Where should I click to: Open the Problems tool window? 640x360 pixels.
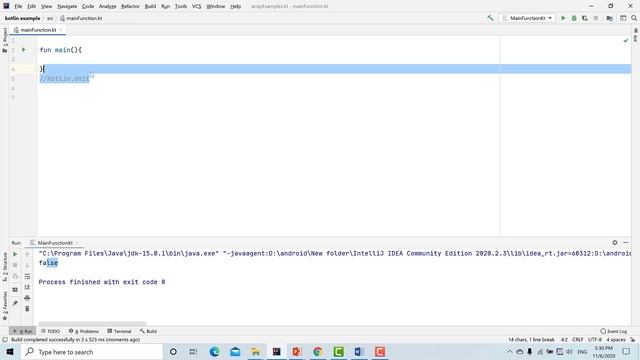pos(84,331)
